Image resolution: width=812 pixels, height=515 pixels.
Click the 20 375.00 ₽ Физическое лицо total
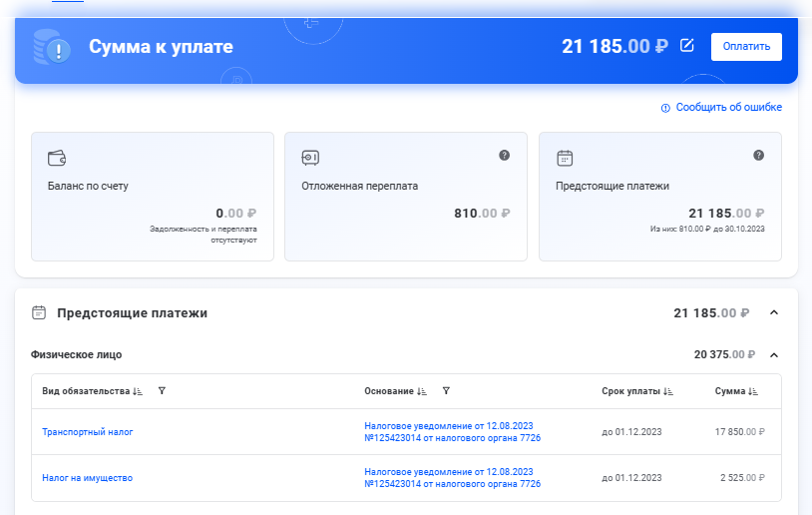[x=724, y=354]
